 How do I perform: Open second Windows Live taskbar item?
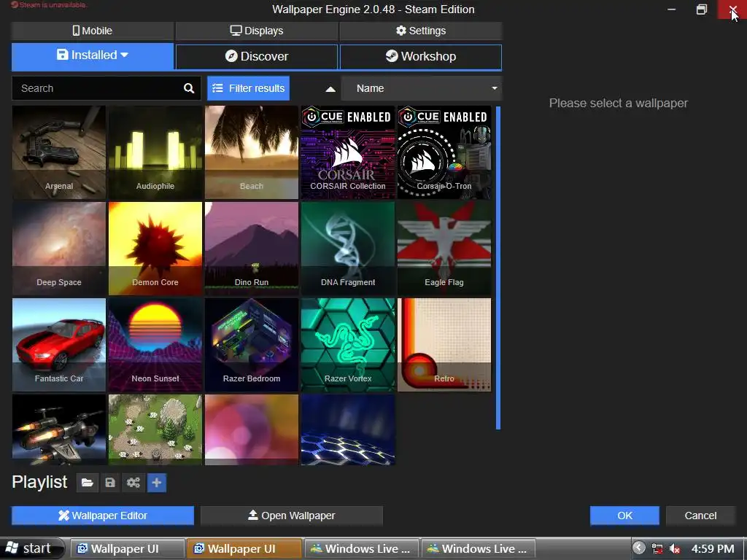click(478, 548)
